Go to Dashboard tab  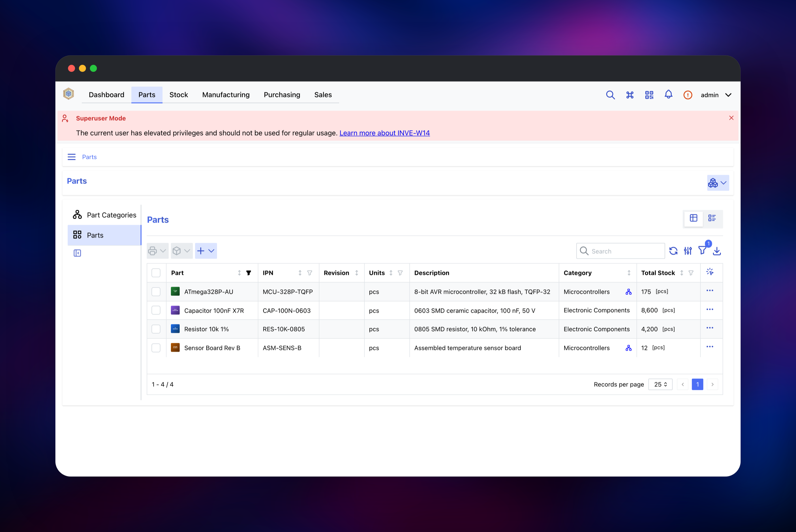[x=106, y=95]
